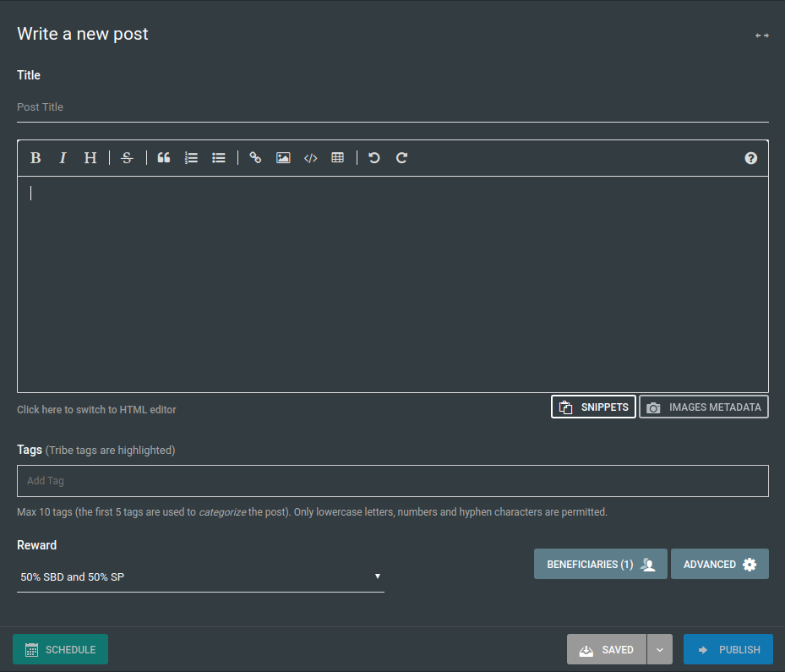Undo the last edit
Screen dimensions: 785x672
[x=374, y=158]
